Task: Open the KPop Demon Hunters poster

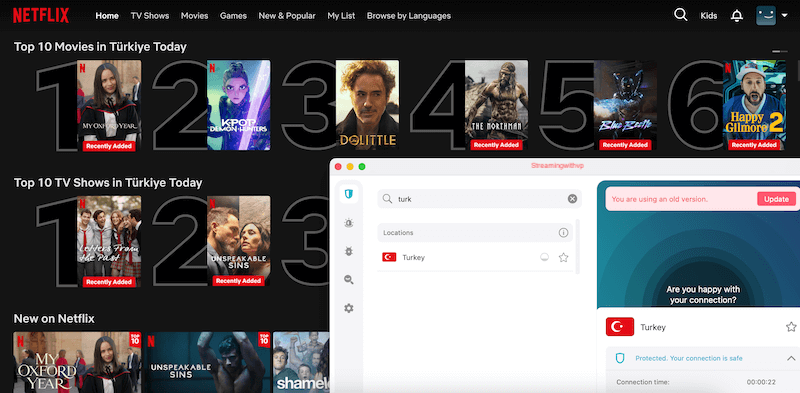Action: point(238,106)
